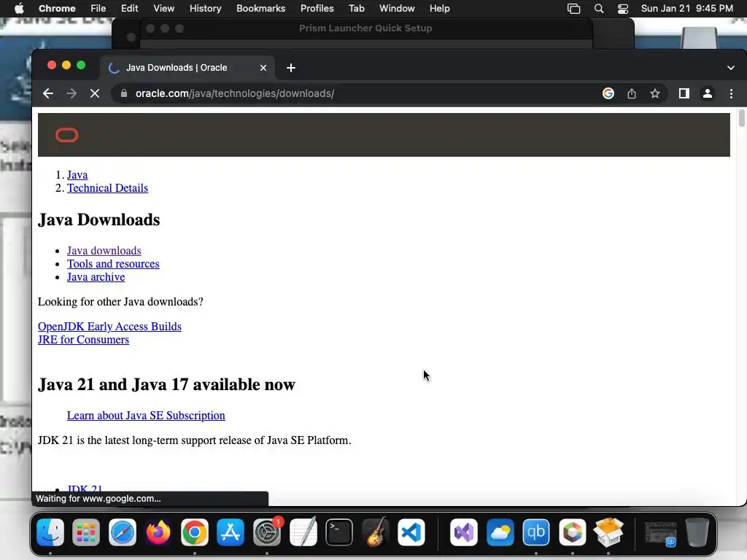This screenshot has width=747, height=560.
Task: Open System Settings from the Dock
Action: click(x=267, y=532)
